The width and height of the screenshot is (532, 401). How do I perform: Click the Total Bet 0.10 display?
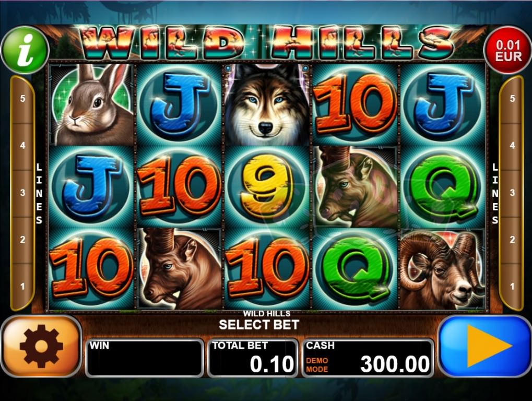(253, 358)
